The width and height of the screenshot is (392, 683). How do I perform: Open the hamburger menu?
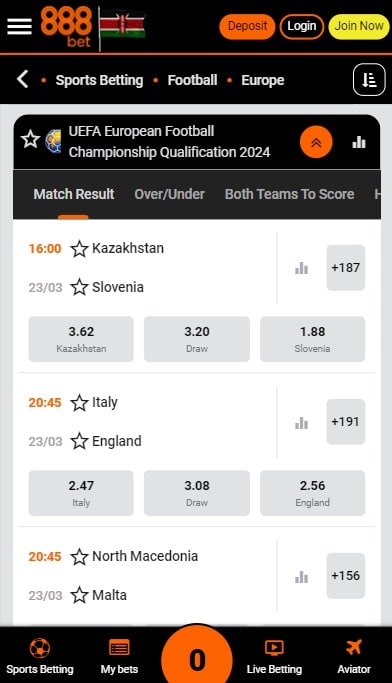19,27
